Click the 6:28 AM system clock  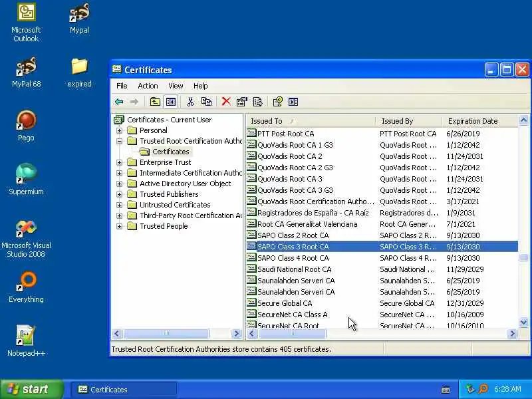pyautogui.click(x=507, y=389)
